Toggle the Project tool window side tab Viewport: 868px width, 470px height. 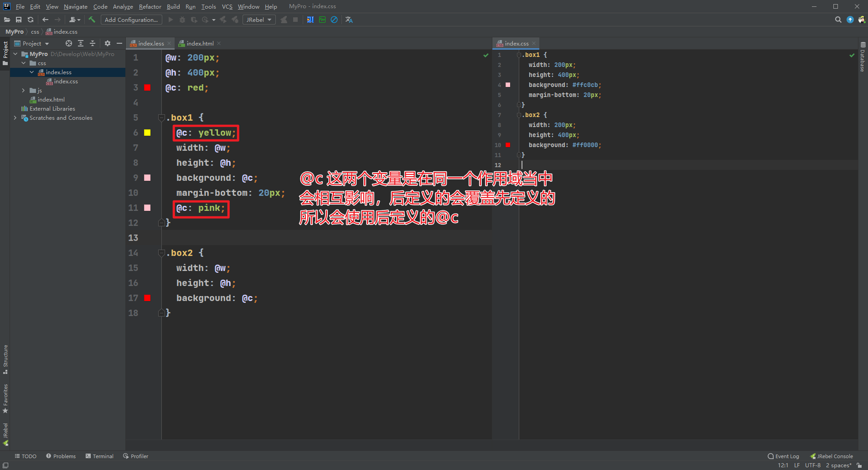point(5,53)
